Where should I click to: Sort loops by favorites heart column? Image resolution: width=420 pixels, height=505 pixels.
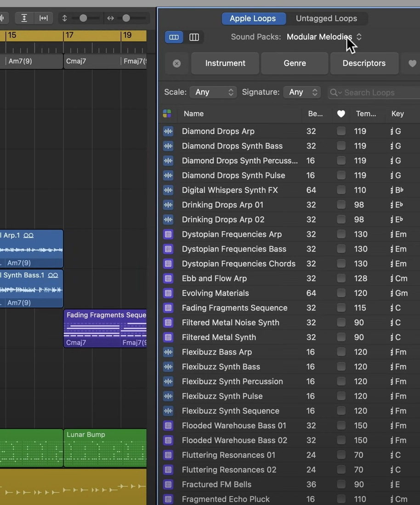(341, 114)
